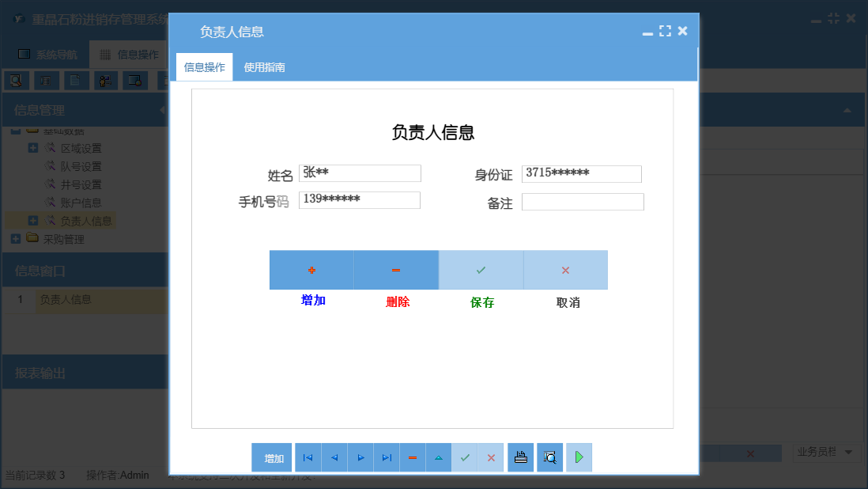Viewport: 868px width, 489px height.
Task: Click inside the 备注 input field
Action: click(583, 202)
